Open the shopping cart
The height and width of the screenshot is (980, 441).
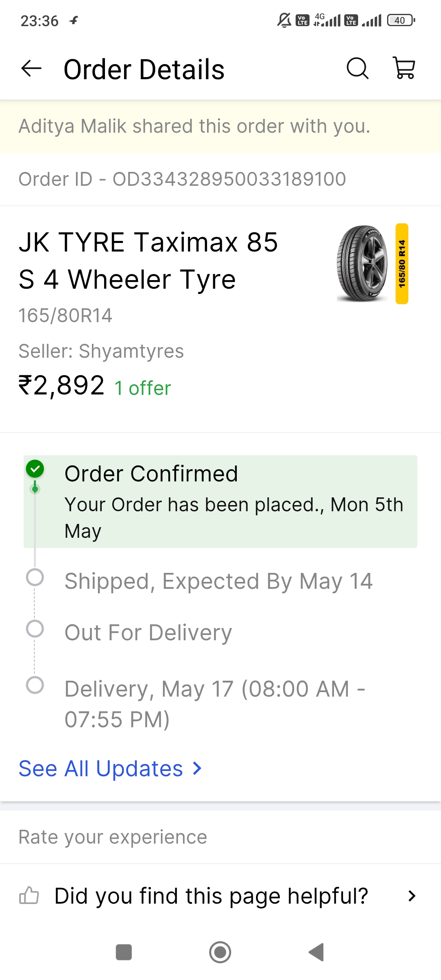coord(404,68)
